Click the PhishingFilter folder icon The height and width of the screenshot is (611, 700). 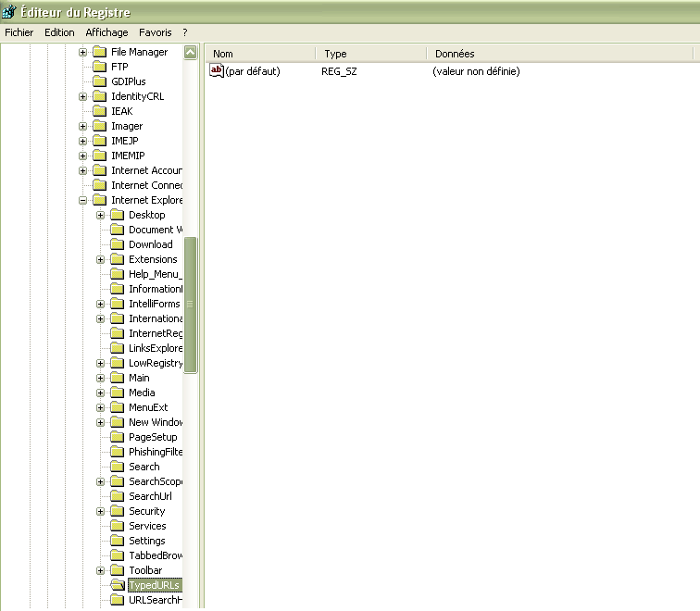coord(118,452)
